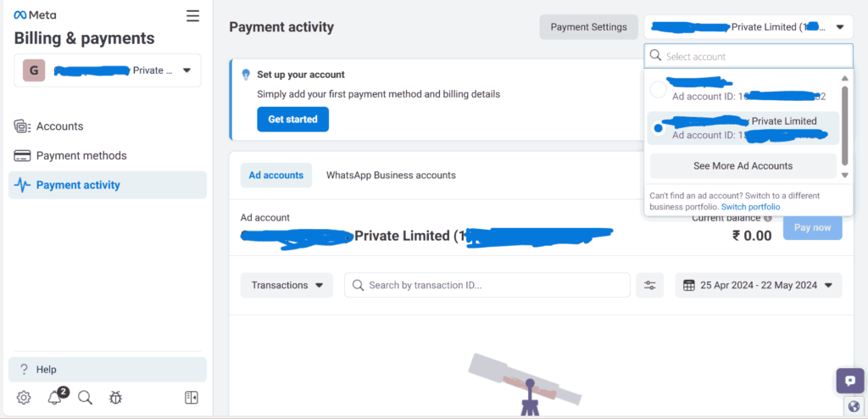Collapse sidebar using panel toggle icon
Image resolution: width=868 pixels, height=419 pixels.
click(191, 397)
